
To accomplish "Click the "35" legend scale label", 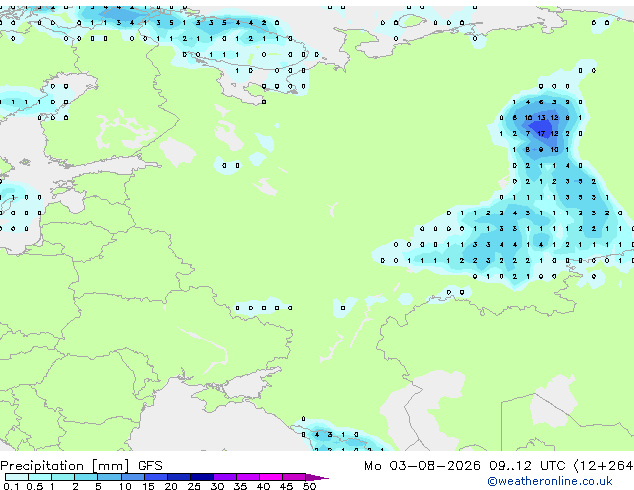I will [240, 486].
